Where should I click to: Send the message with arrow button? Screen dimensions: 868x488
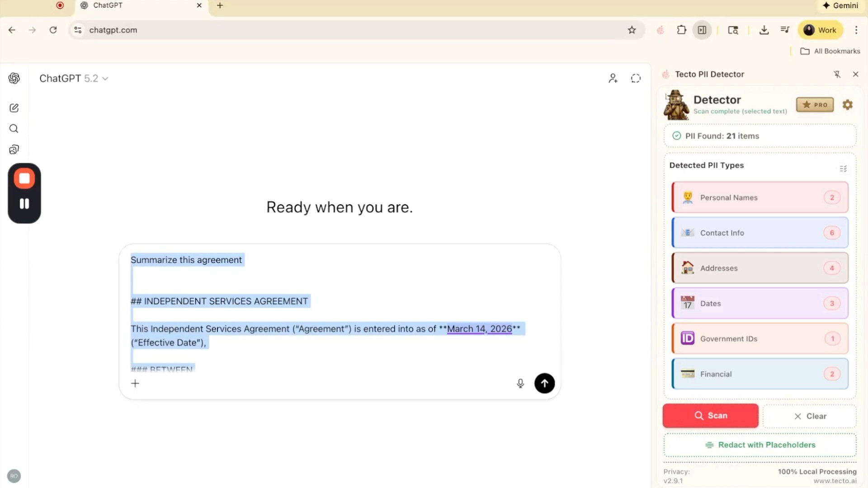[544, 384]
